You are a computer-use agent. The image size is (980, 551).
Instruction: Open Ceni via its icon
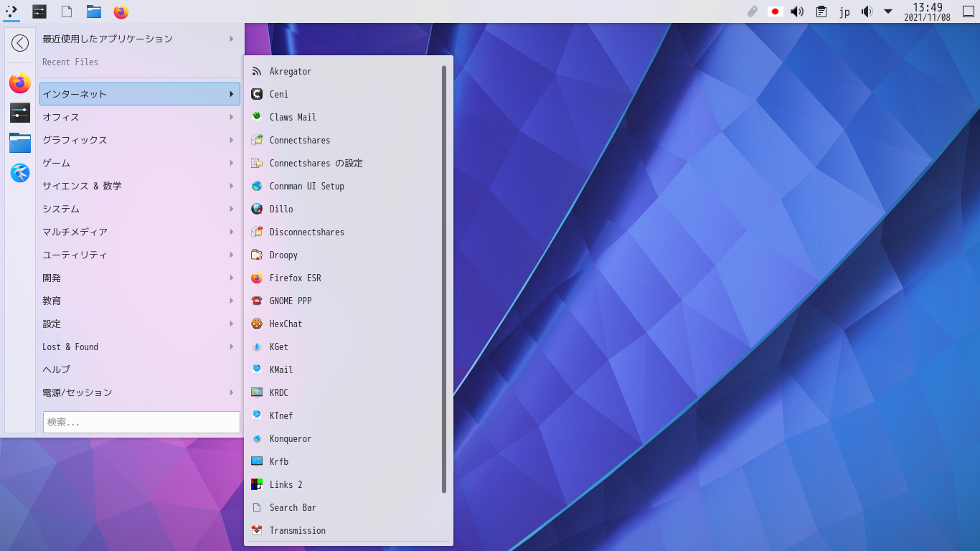257,94
